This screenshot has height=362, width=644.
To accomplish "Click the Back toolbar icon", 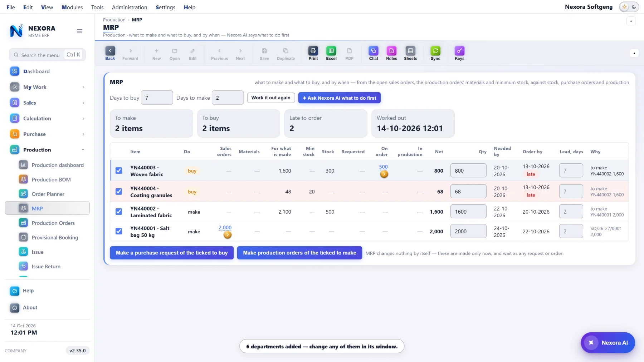I will coord(110,53).
